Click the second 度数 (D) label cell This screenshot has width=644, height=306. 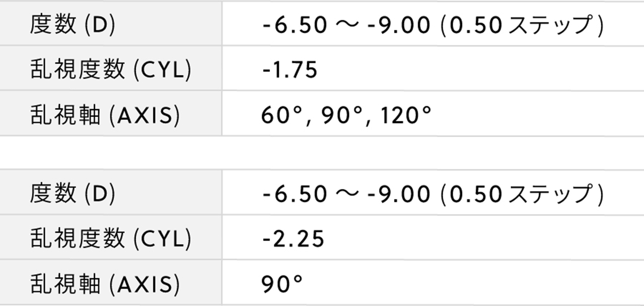coord(111,192)
